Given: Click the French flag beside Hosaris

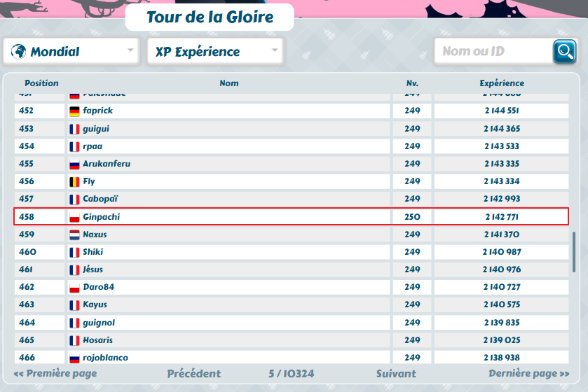Looking at the screenshot, I should (x=74, y=341).
